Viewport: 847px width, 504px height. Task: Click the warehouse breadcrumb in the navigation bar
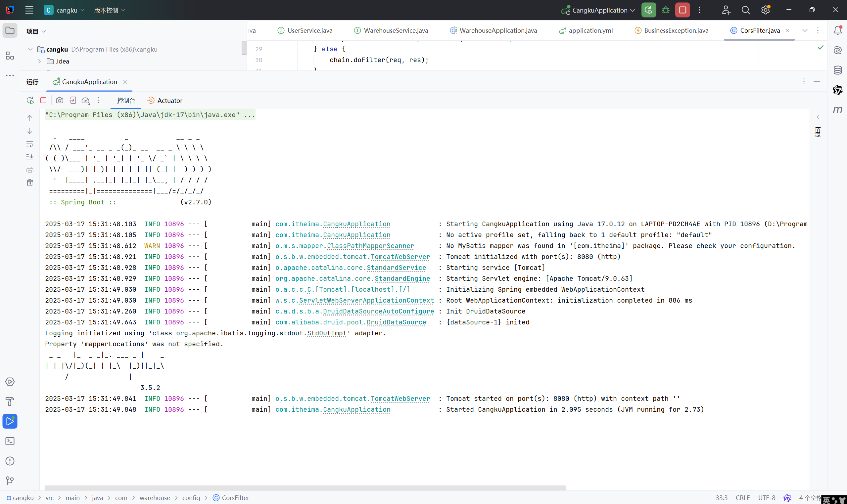155,497
